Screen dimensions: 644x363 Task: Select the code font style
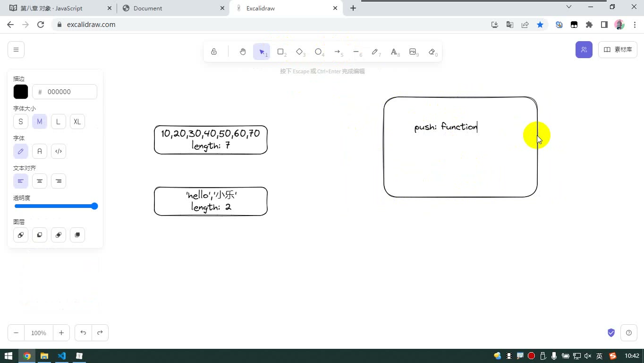[x=59, y=151]
